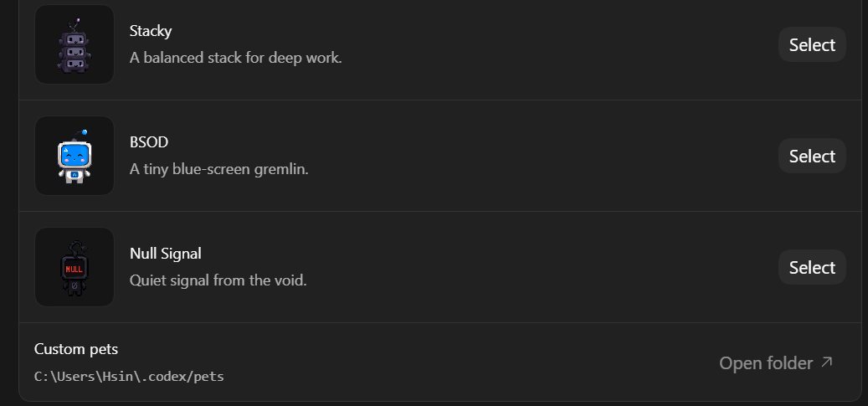Click "A tiny blue-screen gremlin" description
Screen dimensions: 868x406
pos(219,168)
